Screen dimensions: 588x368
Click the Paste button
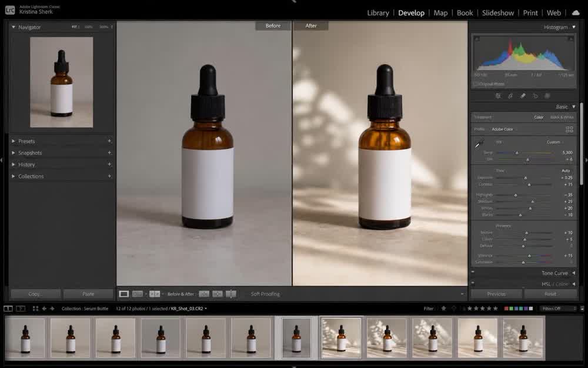click(x=88, y=294)
